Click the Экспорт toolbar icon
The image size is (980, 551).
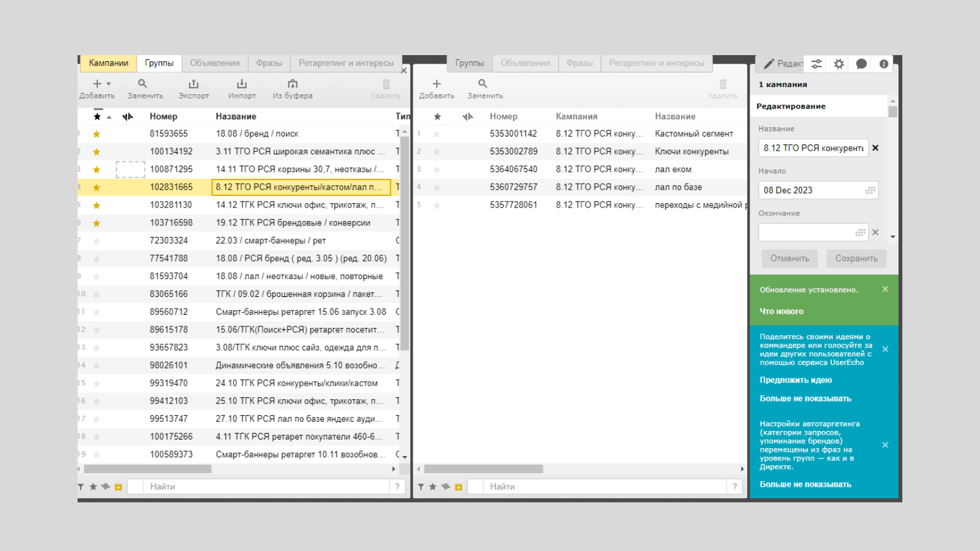(194, 84)
